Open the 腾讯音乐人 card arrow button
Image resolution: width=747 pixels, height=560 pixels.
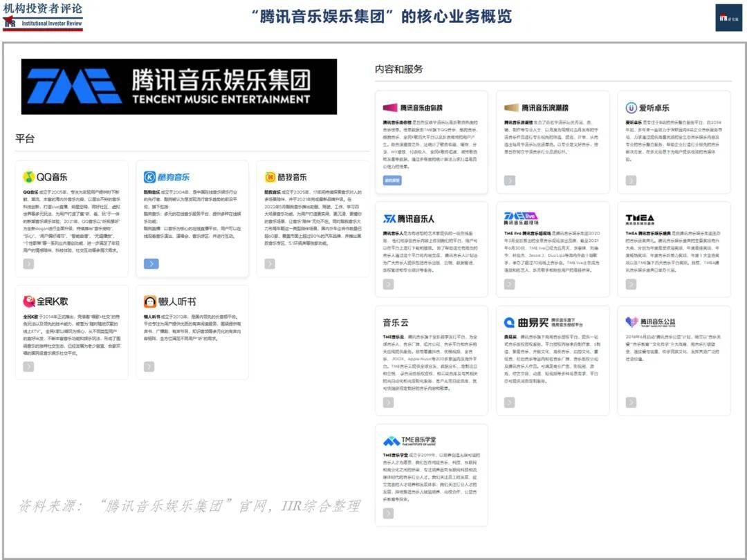[388, 284]
